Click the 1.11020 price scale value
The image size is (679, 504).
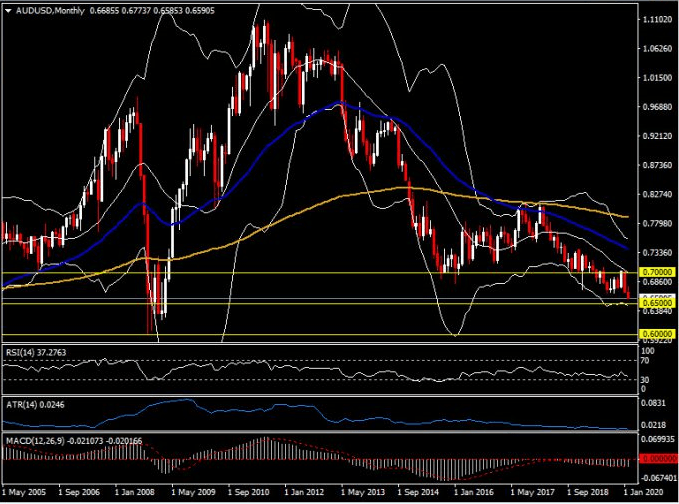pos(657,19)
